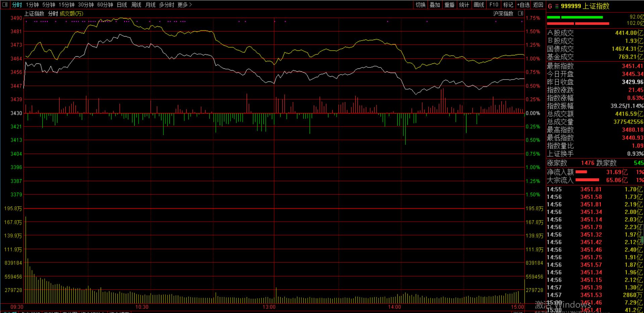Open the 30分钟 period tab

[86, 5]
